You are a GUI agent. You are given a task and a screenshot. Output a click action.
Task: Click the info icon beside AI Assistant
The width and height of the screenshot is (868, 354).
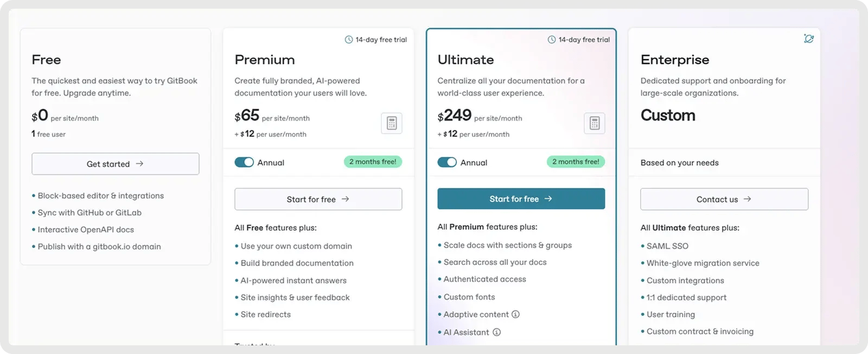[x=496, y=332]
